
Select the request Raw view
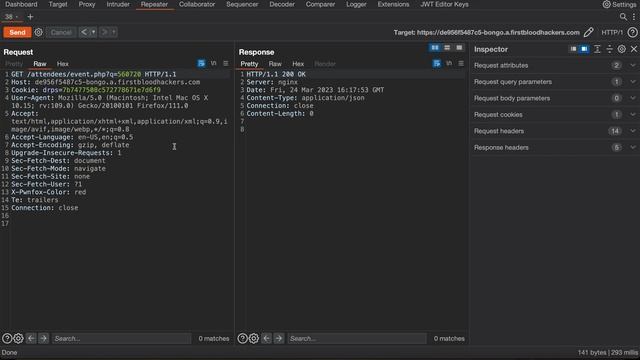click(40, 64)
